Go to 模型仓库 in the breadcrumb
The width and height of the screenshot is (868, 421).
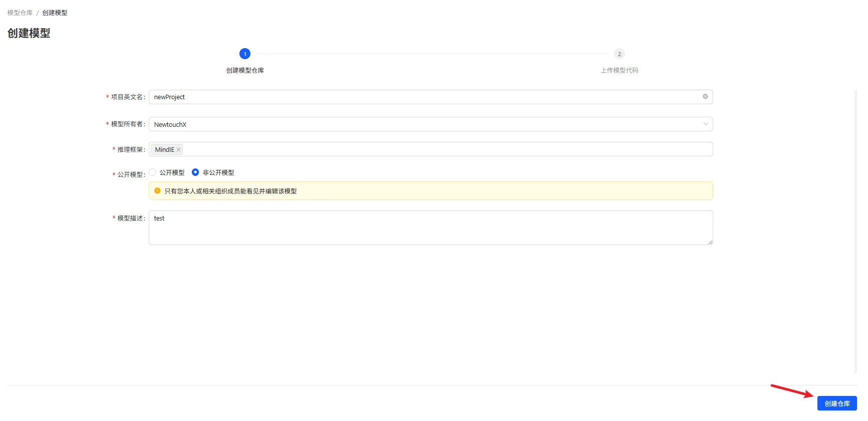coord(20,13)
